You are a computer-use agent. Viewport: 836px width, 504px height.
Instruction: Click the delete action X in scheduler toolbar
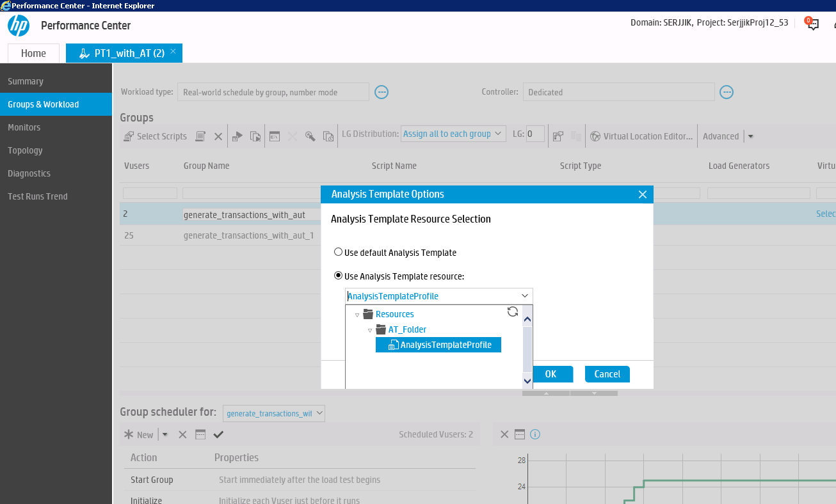(x=182, y=435)
